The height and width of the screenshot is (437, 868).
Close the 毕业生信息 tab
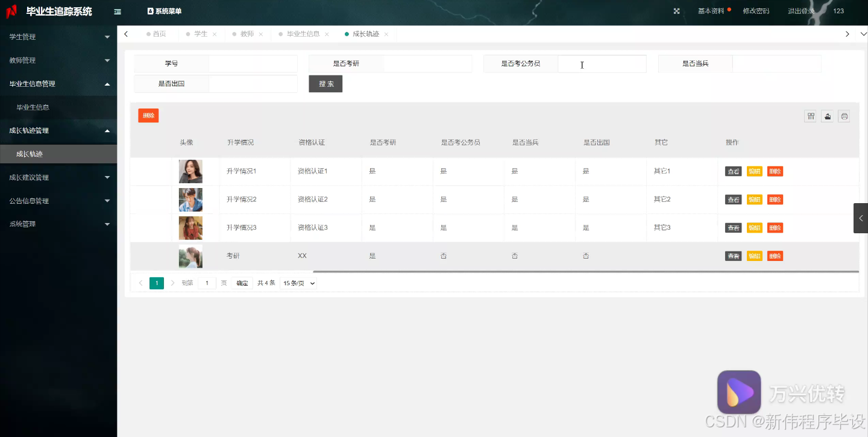327,34
